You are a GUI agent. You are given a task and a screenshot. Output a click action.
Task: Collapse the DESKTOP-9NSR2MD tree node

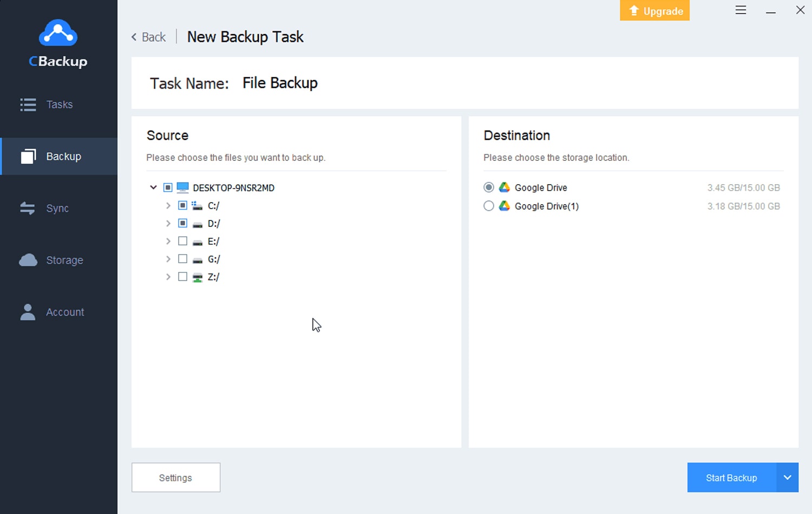pos(153,187)
